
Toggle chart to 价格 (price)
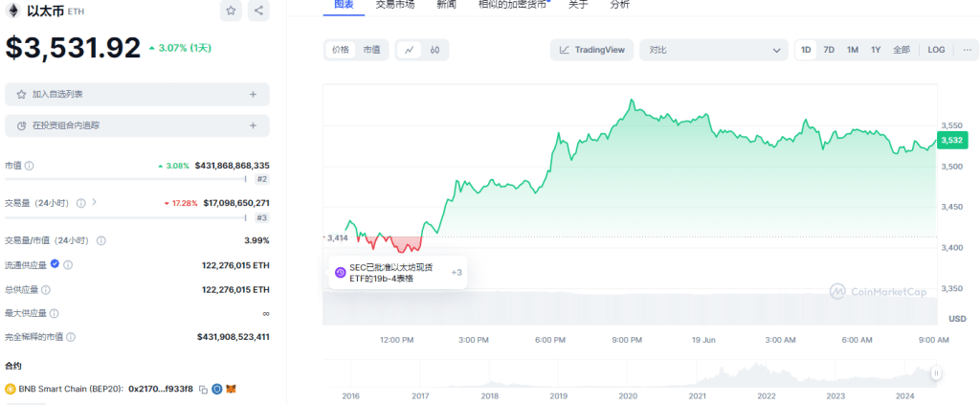[341, 50]
